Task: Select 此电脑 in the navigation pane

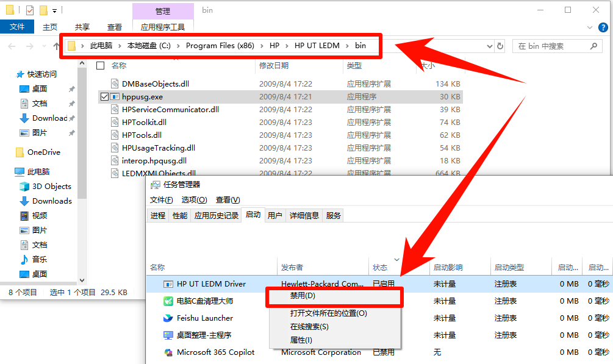Action: [x=38, y=172]
